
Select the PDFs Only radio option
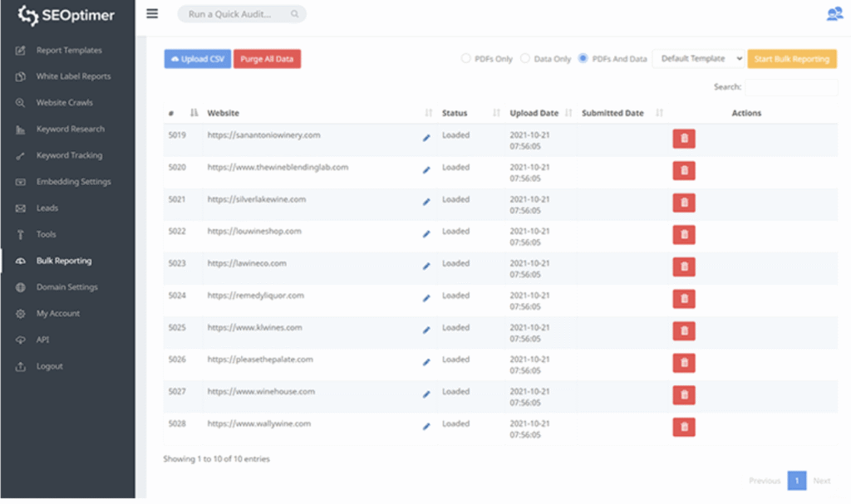click(x=465, y=58)
